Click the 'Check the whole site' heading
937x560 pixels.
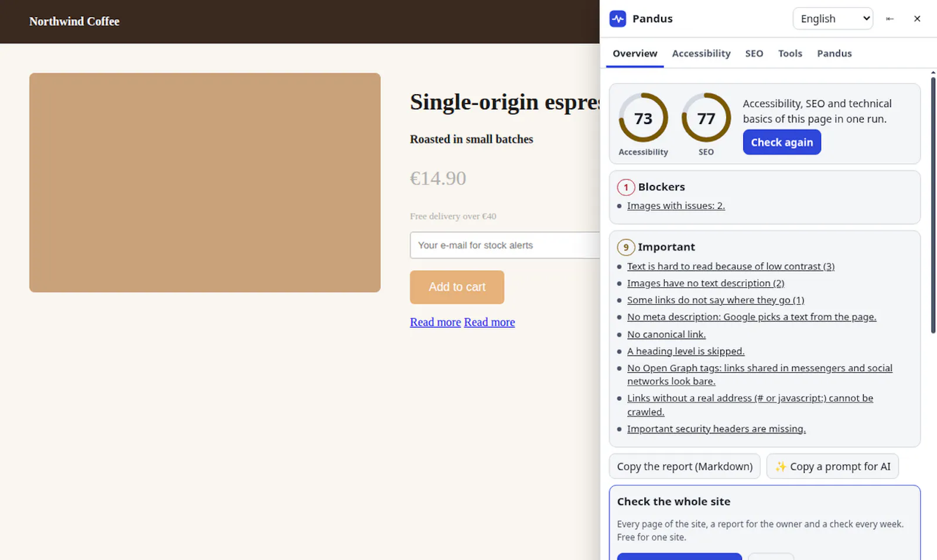point(673,501)
